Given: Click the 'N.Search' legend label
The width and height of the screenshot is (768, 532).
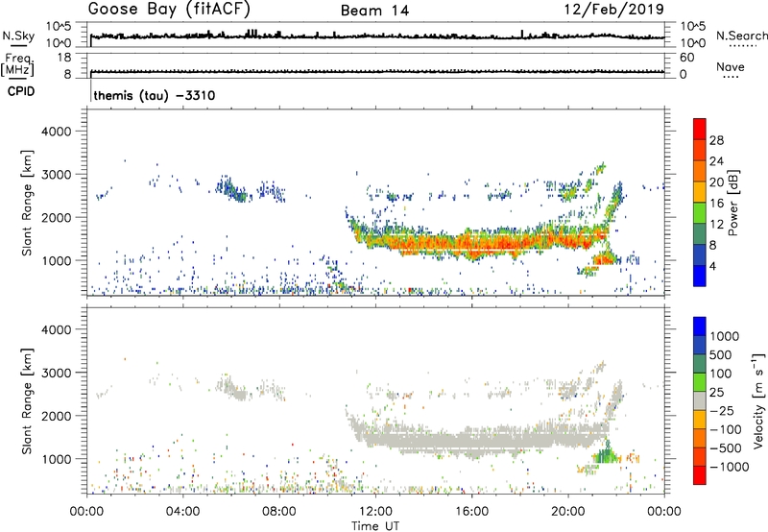Looking at the screenshot, I should [741, 36].
